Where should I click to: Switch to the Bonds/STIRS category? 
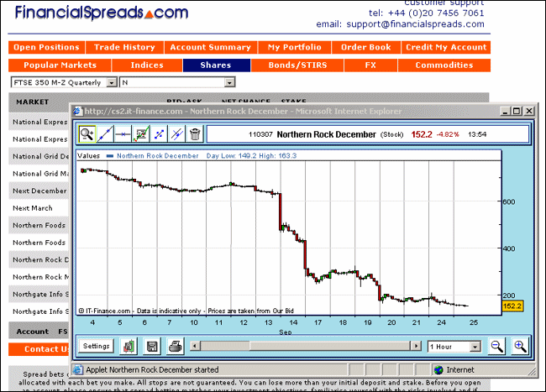pos(297,65)
